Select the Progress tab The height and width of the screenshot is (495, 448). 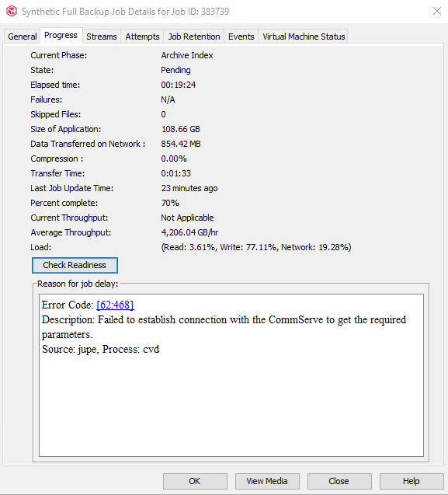(x=61, y=36)
